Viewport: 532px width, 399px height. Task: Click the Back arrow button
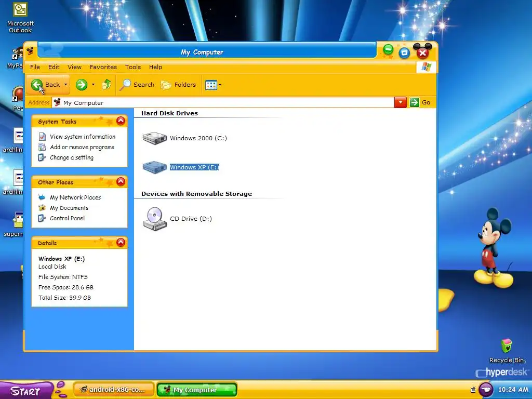point(45,85)
